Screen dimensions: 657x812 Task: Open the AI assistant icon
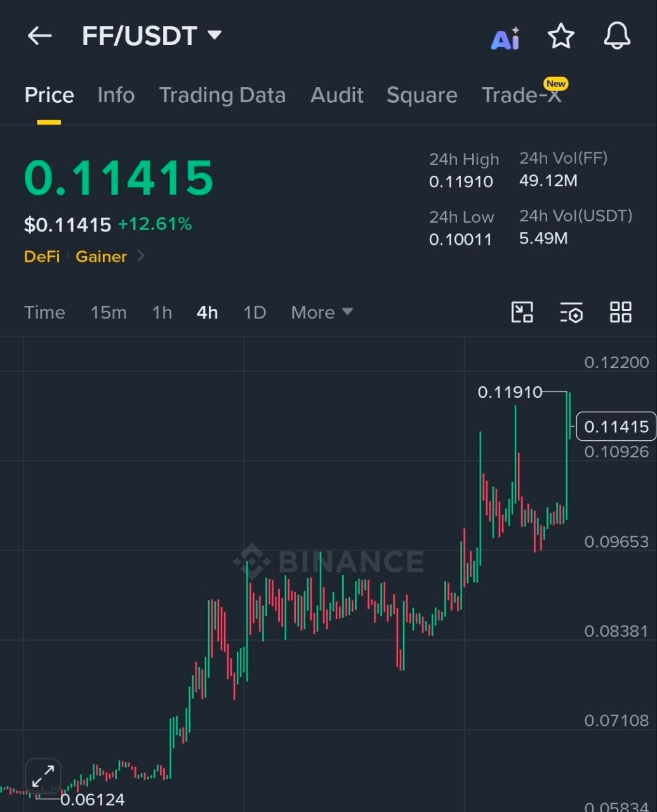coord(506,39)
